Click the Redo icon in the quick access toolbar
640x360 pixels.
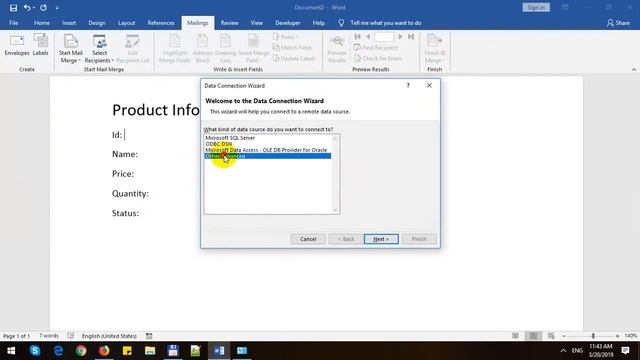(x=43, y=8)
